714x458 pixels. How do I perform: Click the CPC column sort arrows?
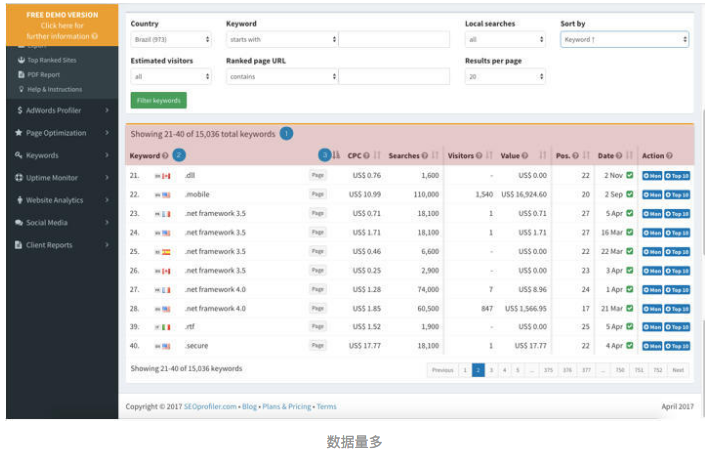pyautogui.click(x=377, y=156)
